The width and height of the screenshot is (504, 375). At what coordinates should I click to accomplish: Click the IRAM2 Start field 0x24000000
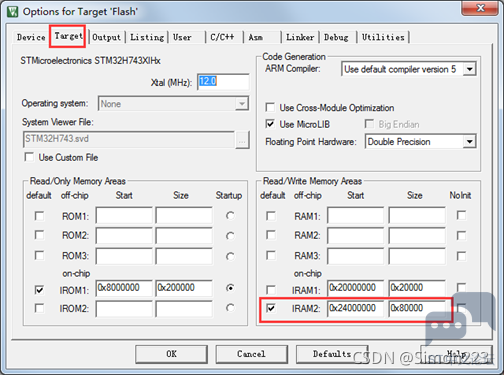pyautogui.click(x=355, y=309)
